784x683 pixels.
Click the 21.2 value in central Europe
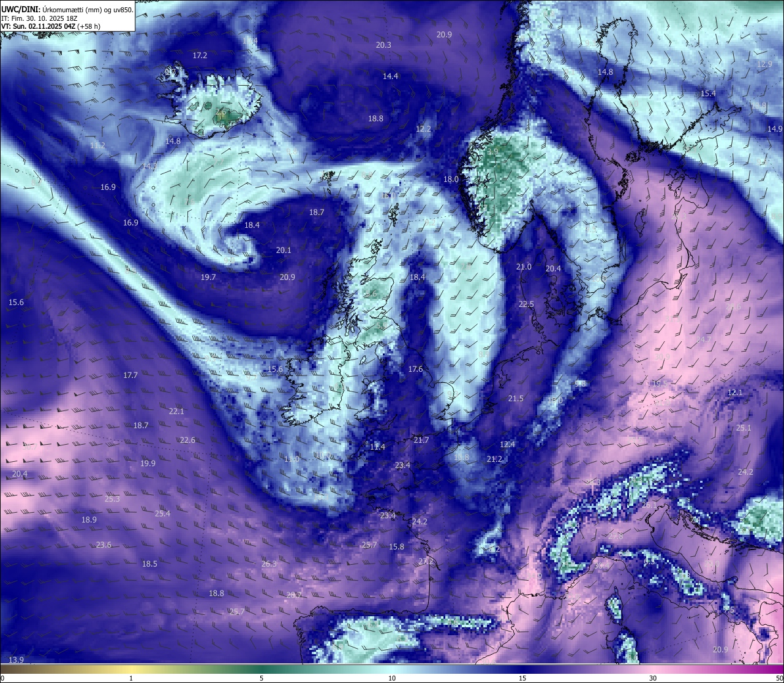(494, 459)
